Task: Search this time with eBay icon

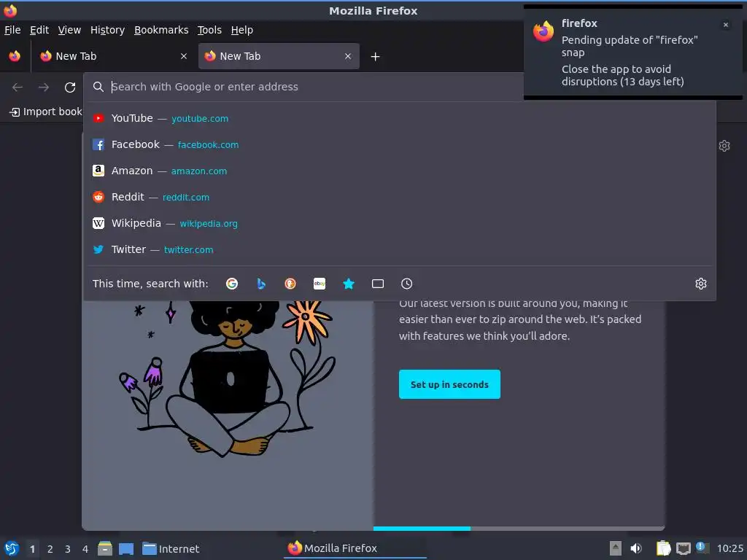Action: [320, 284]
